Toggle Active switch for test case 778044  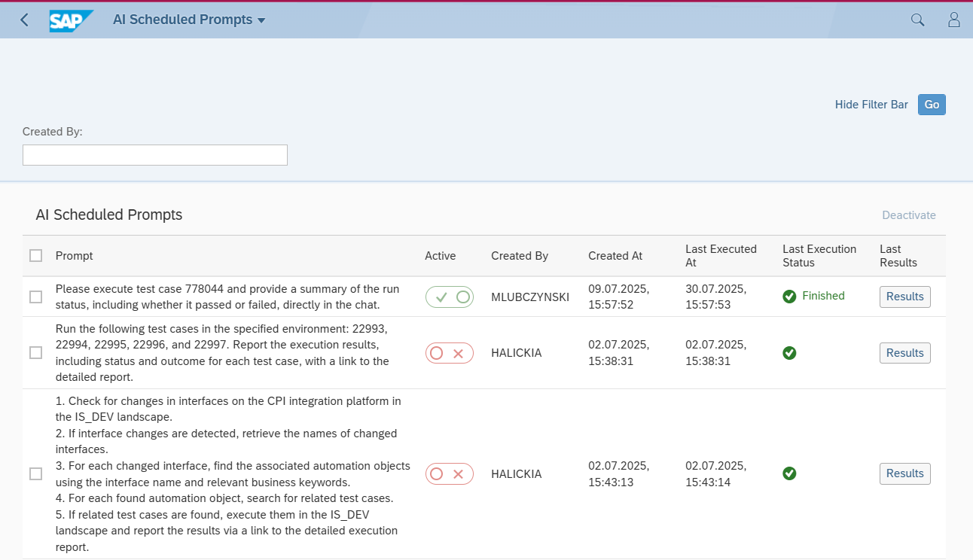tap(450, 297)
